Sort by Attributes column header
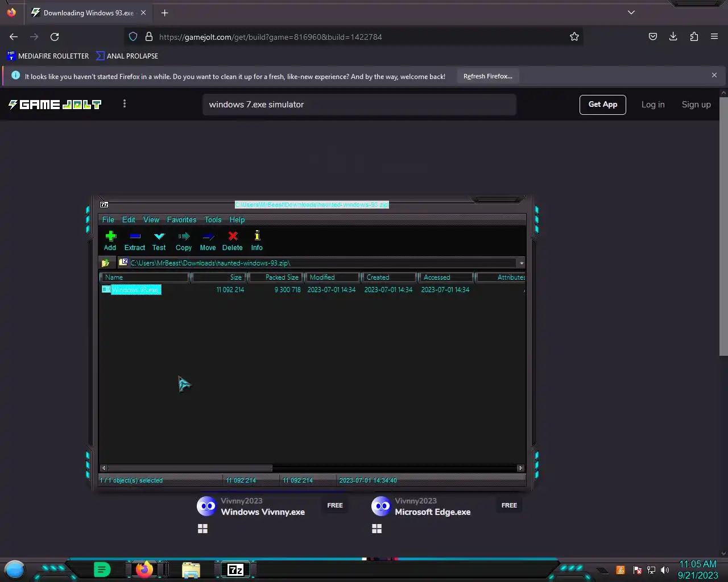 point(501,277)
